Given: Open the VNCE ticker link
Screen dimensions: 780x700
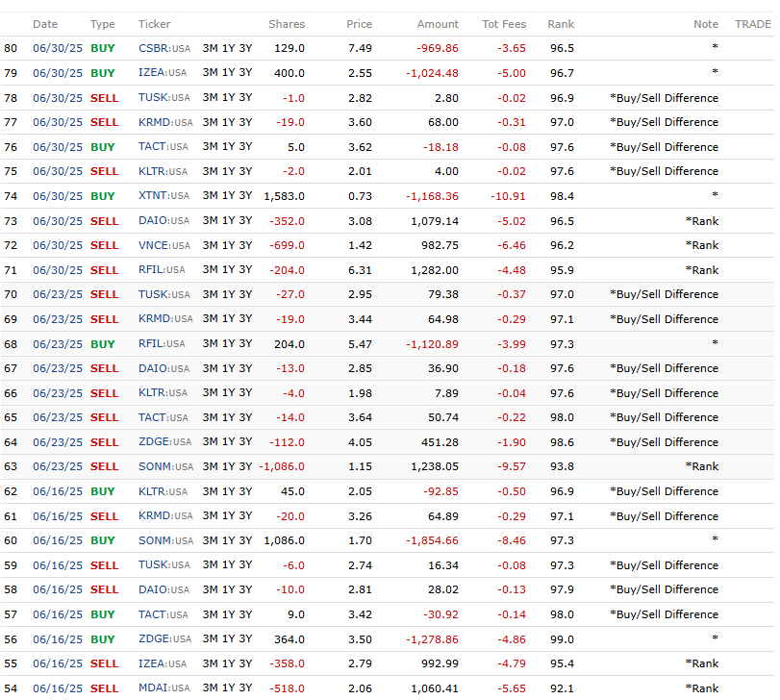Looking at the screenshot, I should coord(153,245).
